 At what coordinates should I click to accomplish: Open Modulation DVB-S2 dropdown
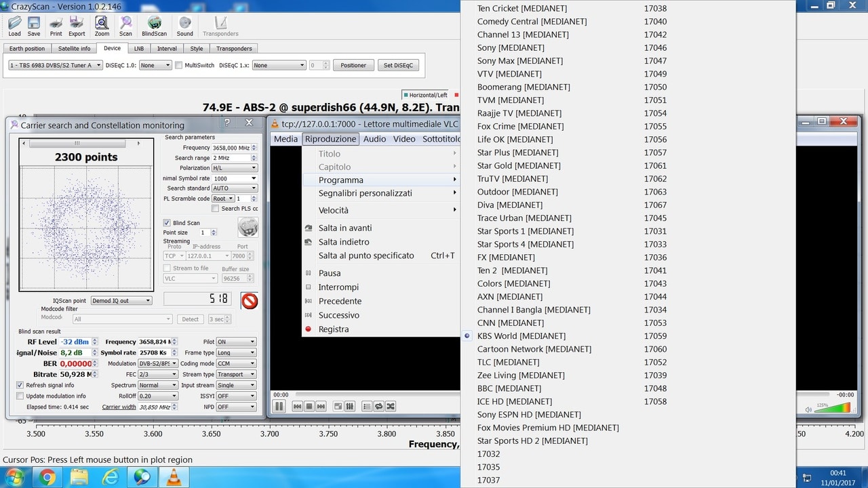[x=158, y=363]
